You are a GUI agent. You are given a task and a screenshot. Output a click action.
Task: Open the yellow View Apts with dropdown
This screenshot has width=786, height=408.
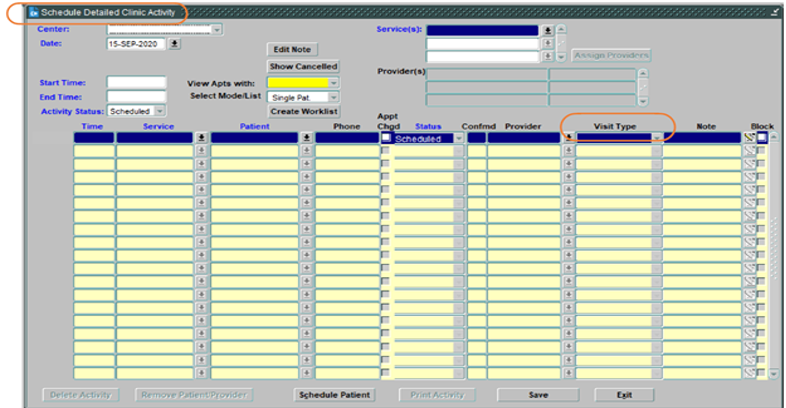[333, 82]
